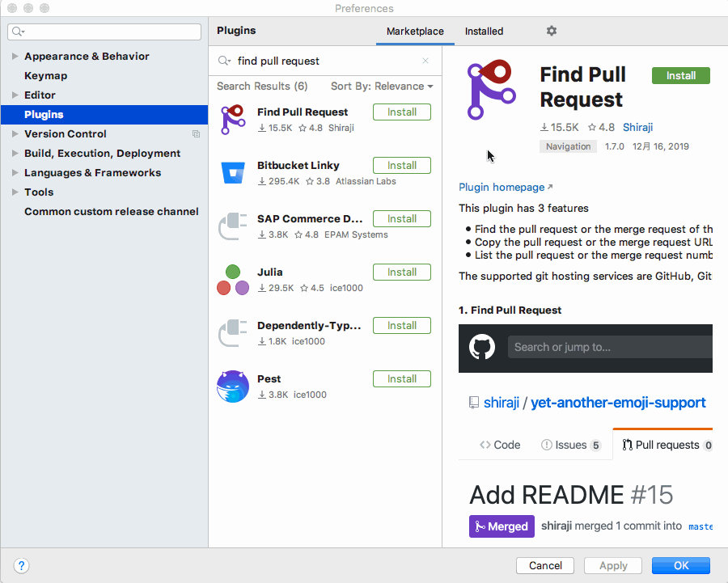Click Search or jump to field in preview
Viewport: 728px width, 583px height.
pyautogui.click(x=610, y=347)
